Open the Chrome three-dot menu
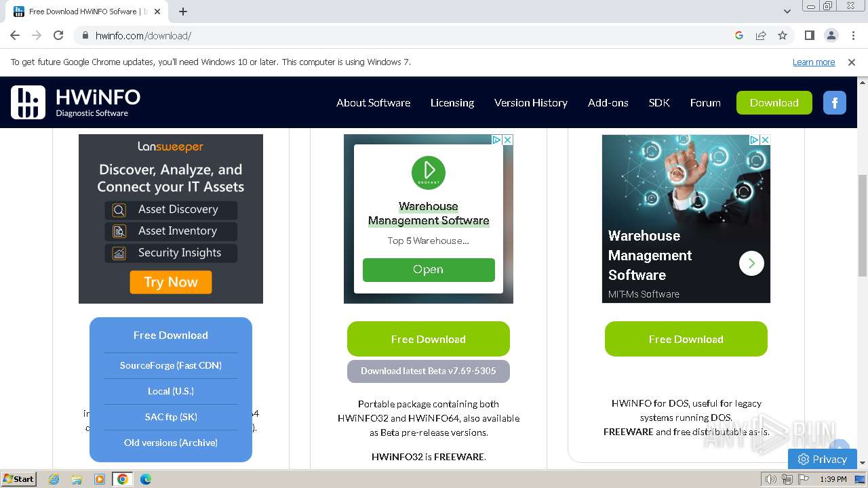The image size is (868, 488). click(852, 35)
